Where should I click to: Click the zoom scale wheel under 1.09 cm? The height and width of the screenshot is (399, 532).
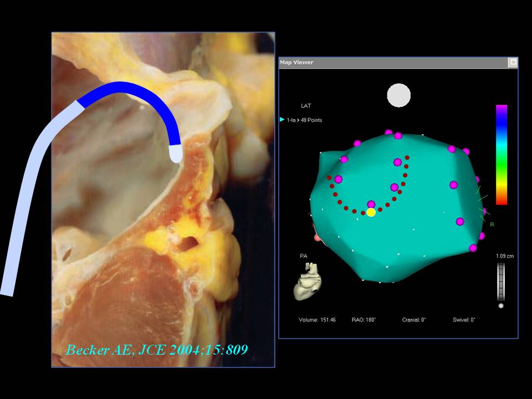point(501,282)
